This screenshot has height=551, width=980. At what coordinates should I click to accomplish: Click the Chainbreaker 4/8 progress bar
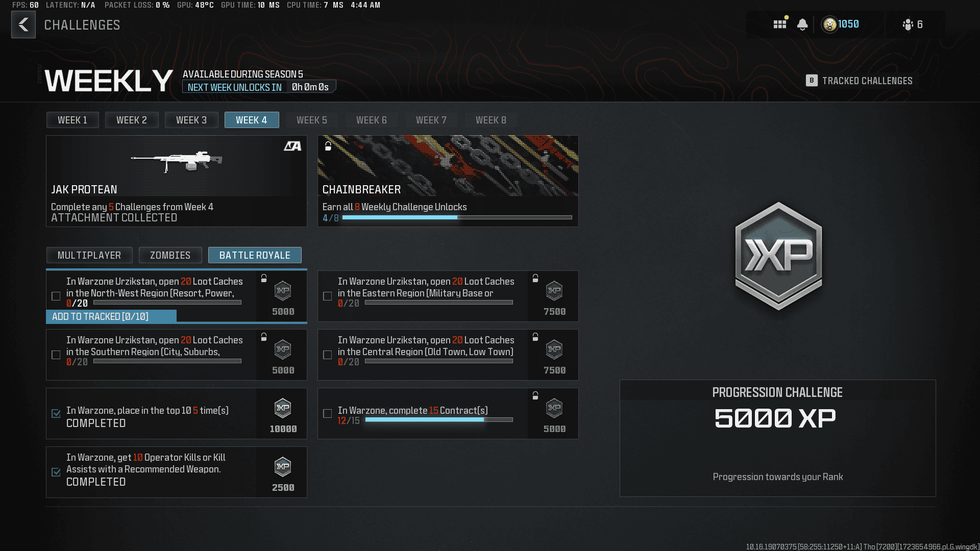point(457,217)
